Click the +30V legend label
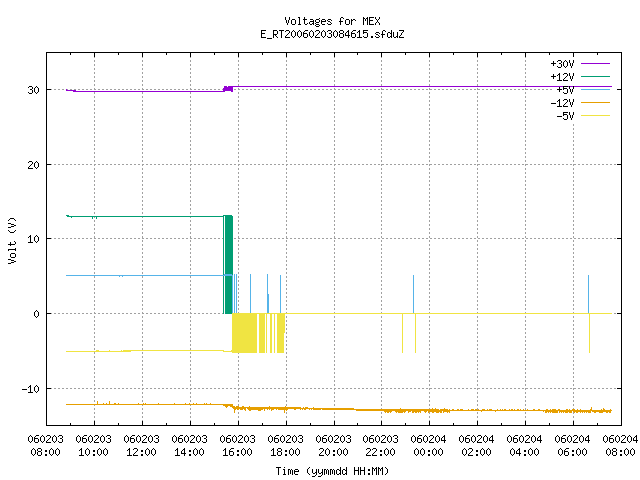 562,64
